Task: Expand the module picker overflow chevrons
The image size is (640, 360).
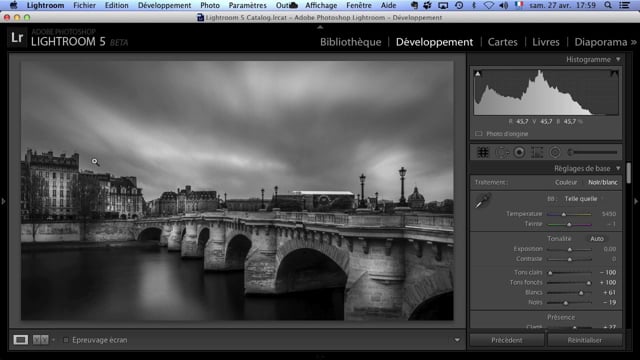Action: point(633,42)
